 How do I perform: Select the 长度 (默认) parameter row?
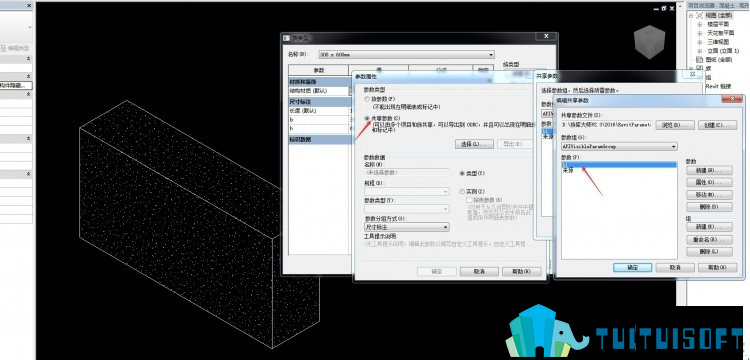coord(319,110)
